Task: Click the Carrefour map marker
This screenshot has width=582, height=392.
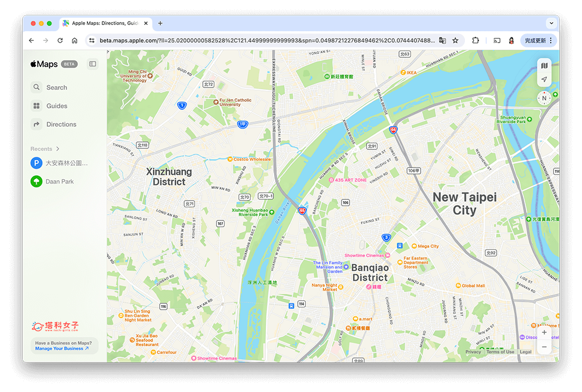Action: click(153, 352)
